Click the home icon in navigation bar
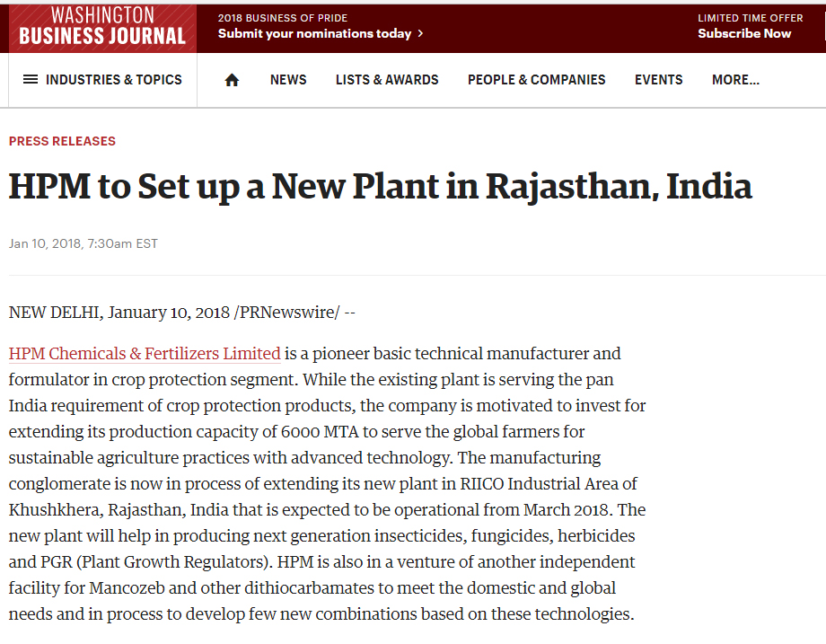Viewport: 826px width, 644px height. coord(232,80)
